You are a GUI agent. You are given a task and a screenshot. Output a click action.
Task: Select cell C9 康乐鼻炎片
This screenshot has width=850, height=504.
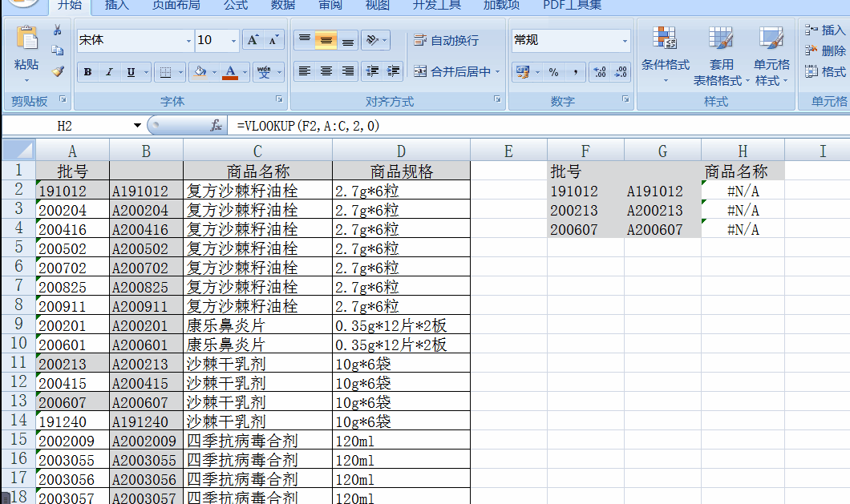click(257, 325)
